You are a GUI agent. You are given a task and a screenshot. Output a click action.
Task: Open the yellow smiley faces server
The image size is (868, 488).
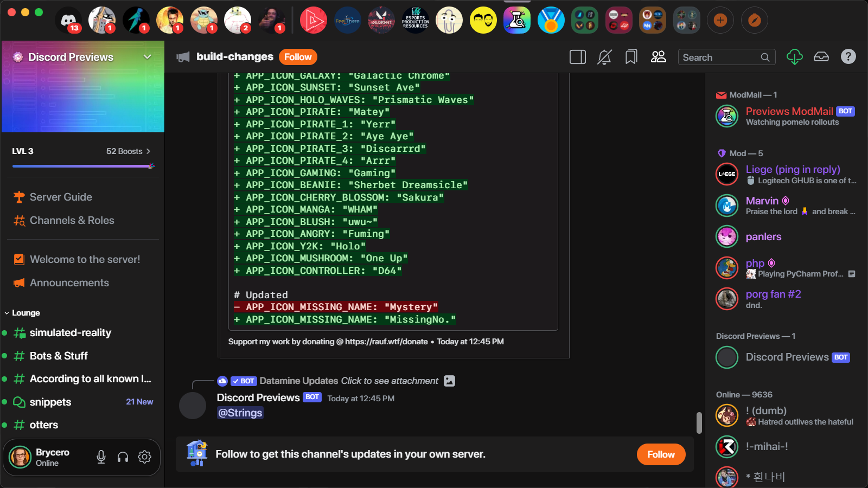[483, 21]
